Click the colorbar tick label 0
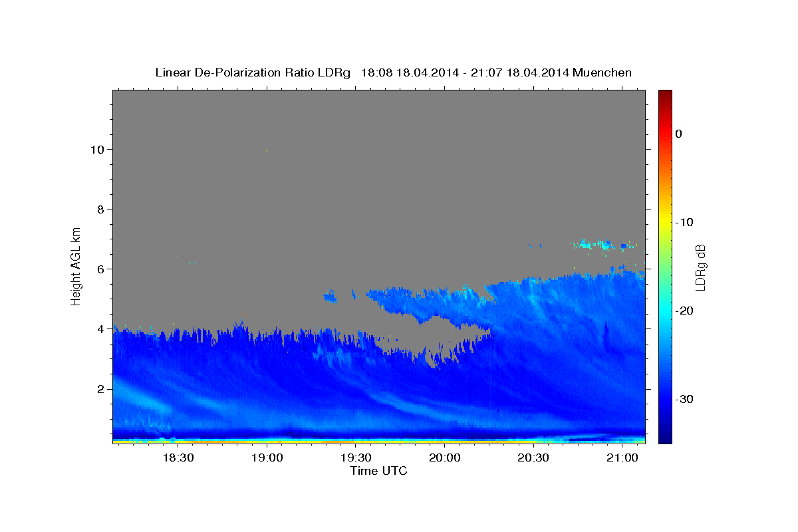The height and width of the screenshot is (532, 798). pos(679,134)
